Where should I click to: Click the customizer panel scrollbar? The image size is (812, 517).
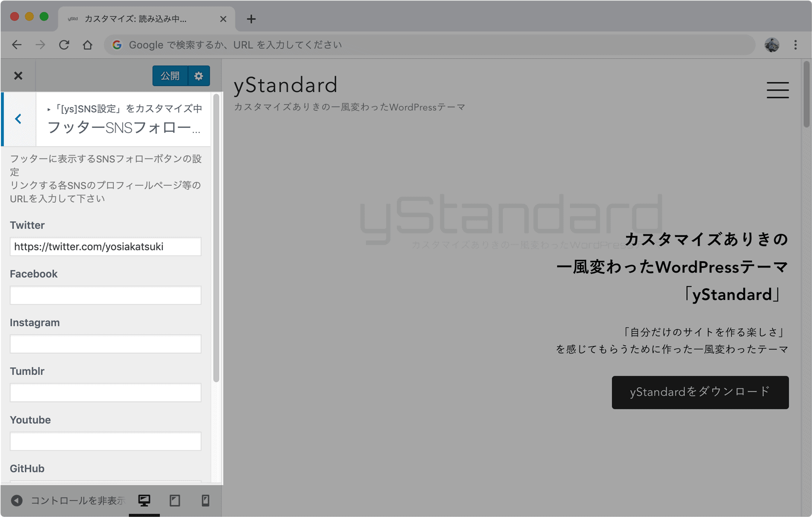coord(216,237)
